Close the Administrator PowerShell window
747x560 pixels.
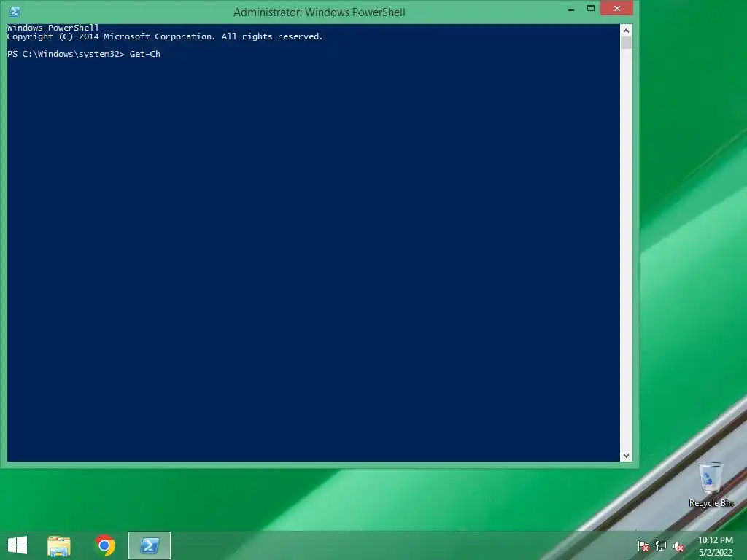617,8
